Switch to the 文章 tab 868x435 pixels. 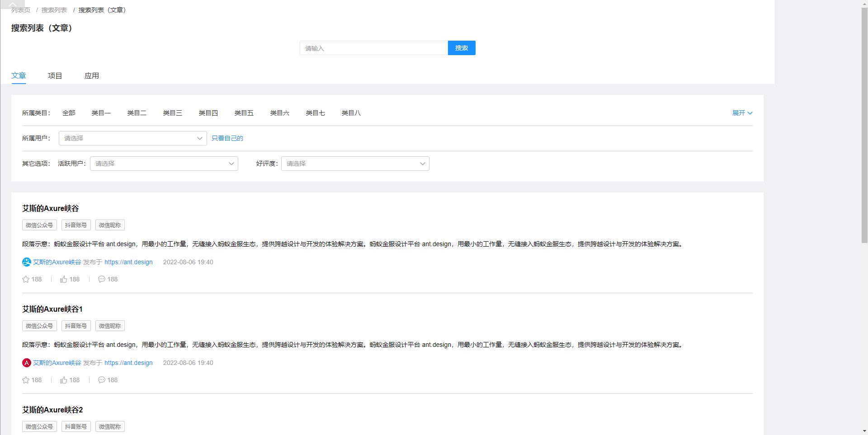pyautogui.click(x=19, y=75)
